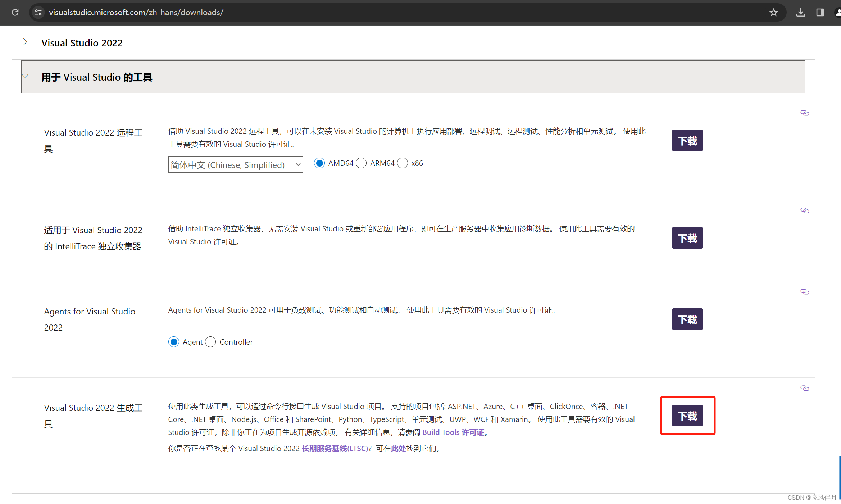Click the "Agents for Visual Studio 2022" title

point(90,319)
